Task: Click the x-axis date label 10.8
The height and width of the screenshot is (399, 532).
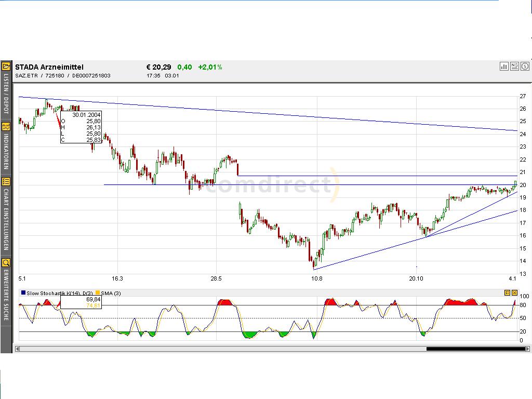Action: coord(316,278)
